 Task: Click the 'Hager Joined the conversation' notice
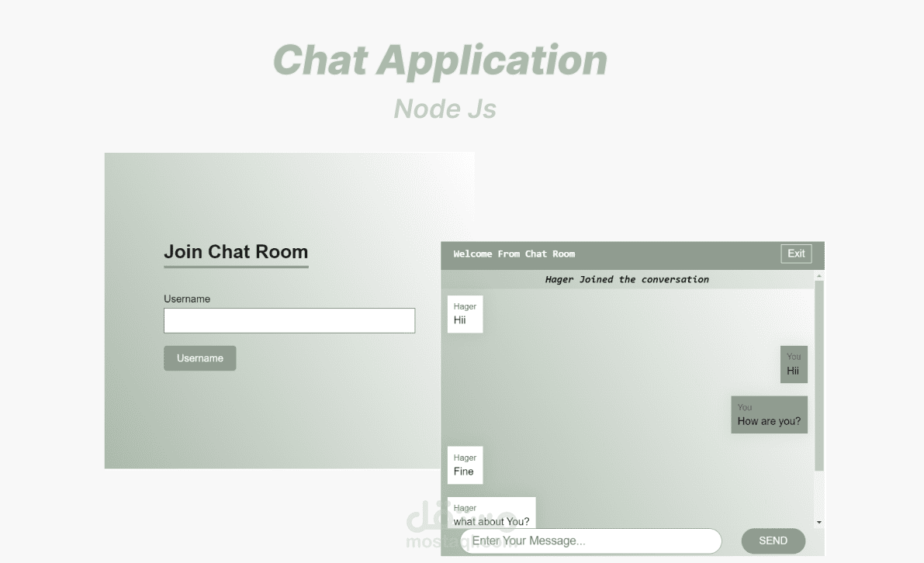pos(628,279)
